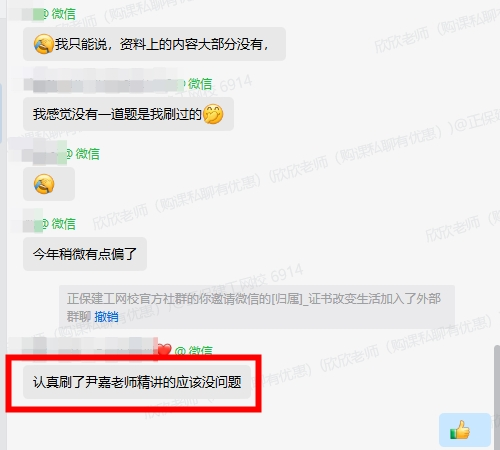Click the 撤销 link in the system notice

[106, 316]
